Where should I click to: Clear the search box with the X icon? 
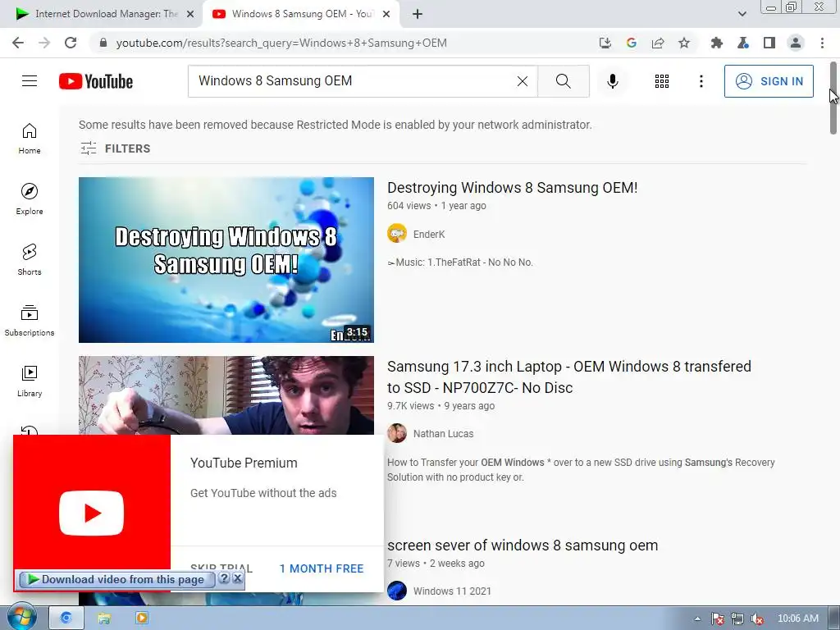(x=523, y=81)
